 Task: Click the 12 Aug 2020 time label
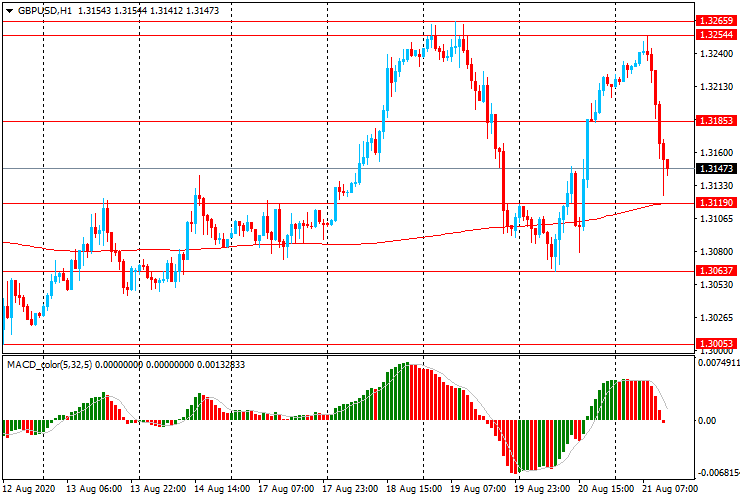pos(29,489)
